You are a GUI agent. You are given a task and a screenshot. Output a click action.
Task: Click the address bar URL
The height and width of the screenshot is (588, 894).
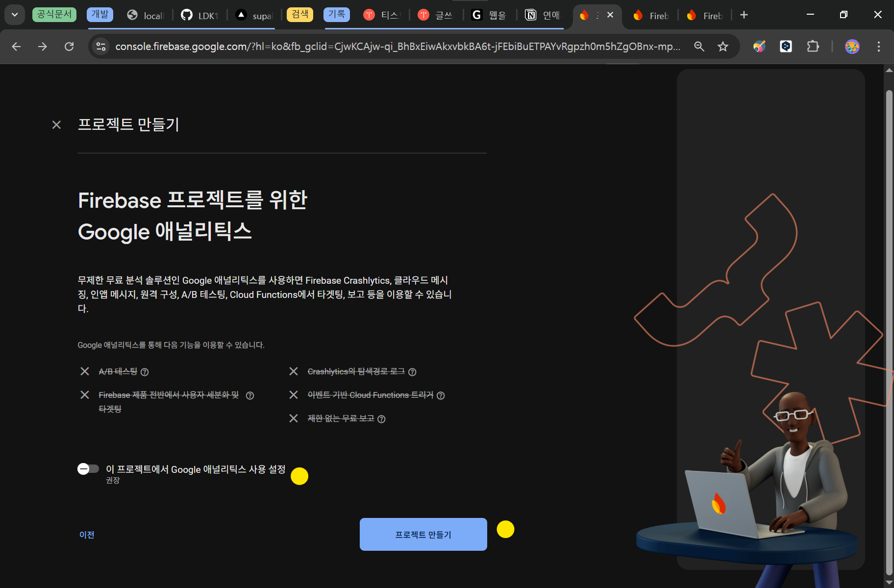397,47
